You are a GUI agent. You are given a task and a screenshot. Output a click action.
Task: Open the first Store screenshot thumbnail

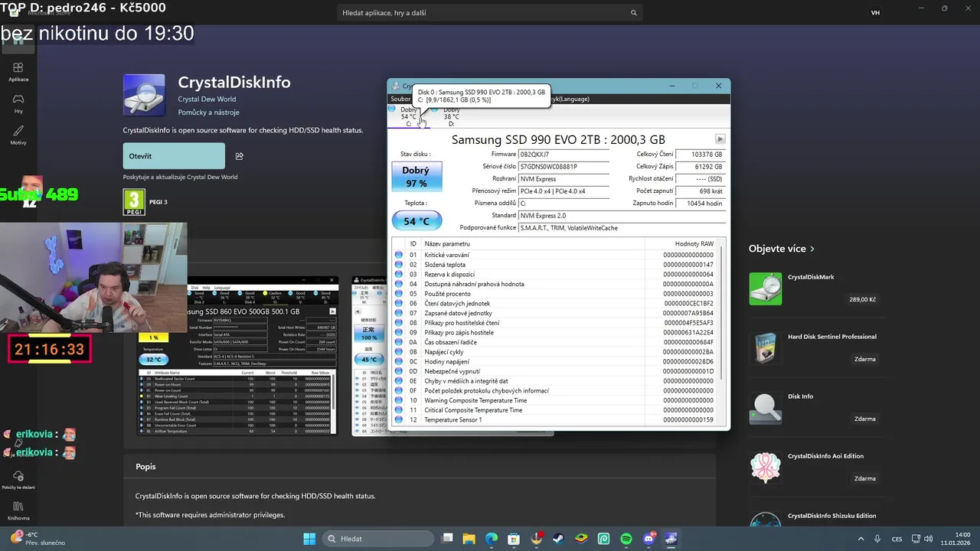point(238,356)
